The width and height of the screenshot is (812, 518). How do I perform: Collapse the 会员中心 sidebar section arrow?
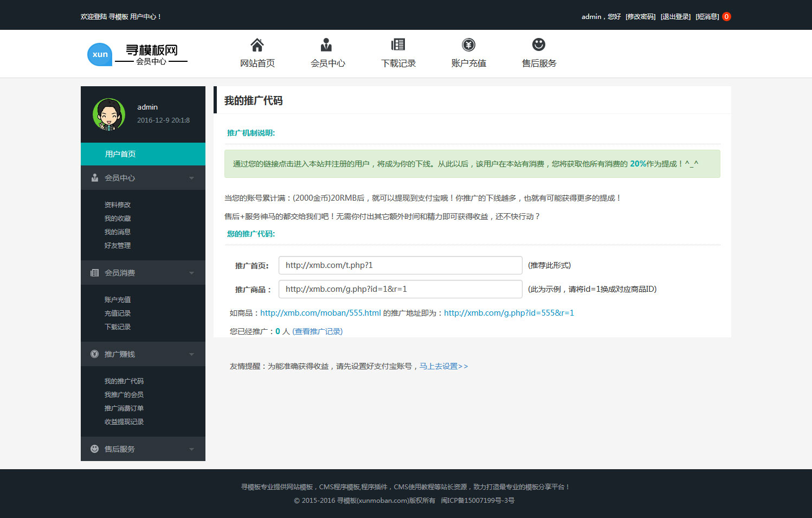tap(191, 178)
